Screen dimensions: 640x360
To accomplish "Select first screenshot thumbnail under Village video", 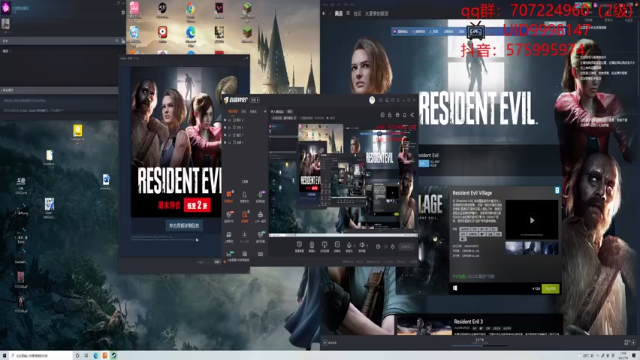I will coord(514,248).
